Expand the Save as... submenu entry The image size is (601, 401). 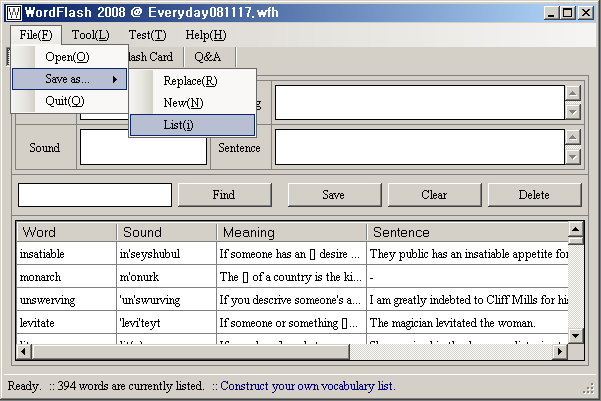(69, 79)
